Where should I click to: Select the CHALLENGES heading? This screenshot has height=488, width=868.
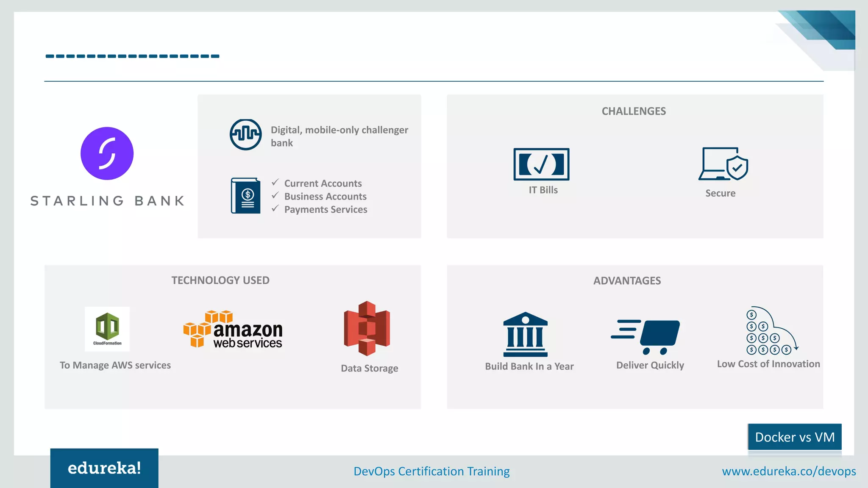pyautogui.click(x=634, y=111)
